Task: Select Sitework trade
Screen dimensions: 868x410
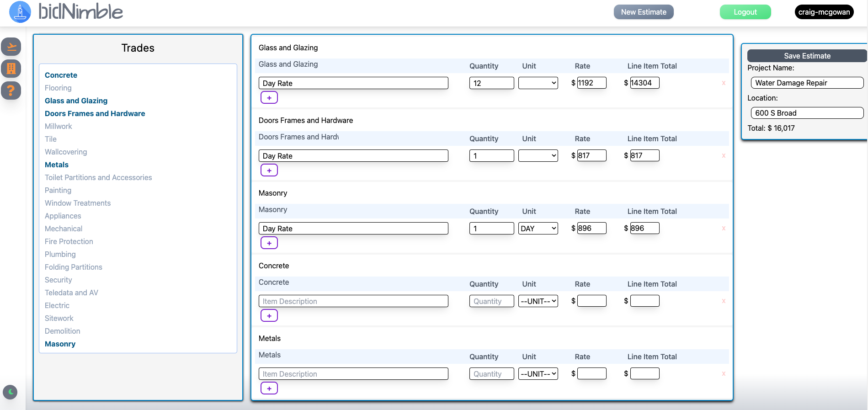Action: pyautogui.click(x=59, y=318)
